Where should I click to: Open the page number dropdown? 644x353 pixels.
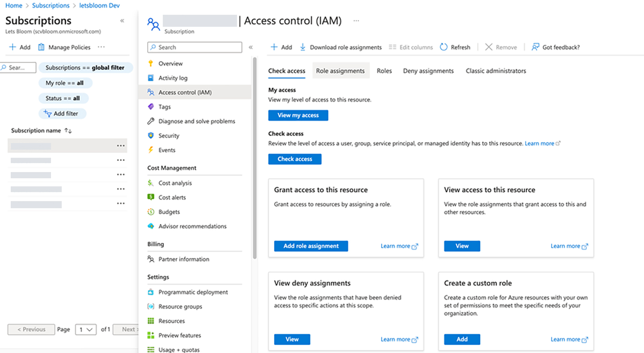86,329
